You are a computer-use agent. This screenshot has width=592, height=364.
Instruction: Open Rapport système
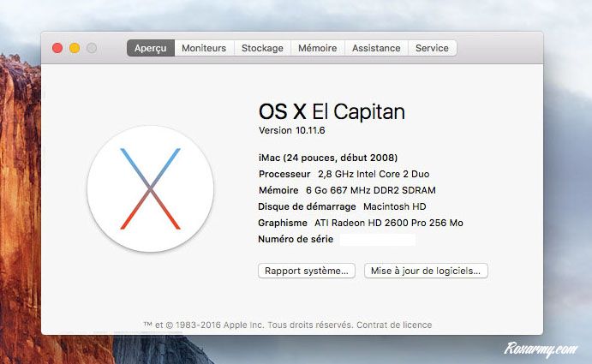[x=306, y=271]
